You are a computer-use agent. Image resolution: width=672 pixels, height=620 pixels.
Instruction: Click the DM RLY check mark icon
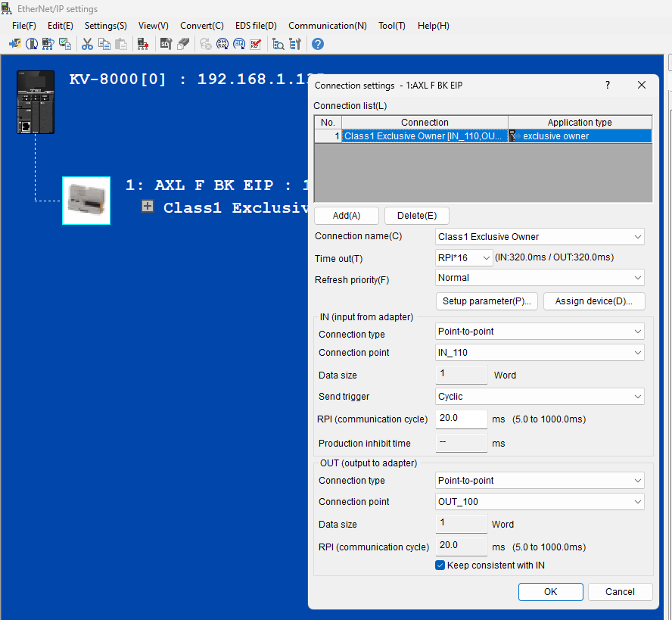[256, 44]
